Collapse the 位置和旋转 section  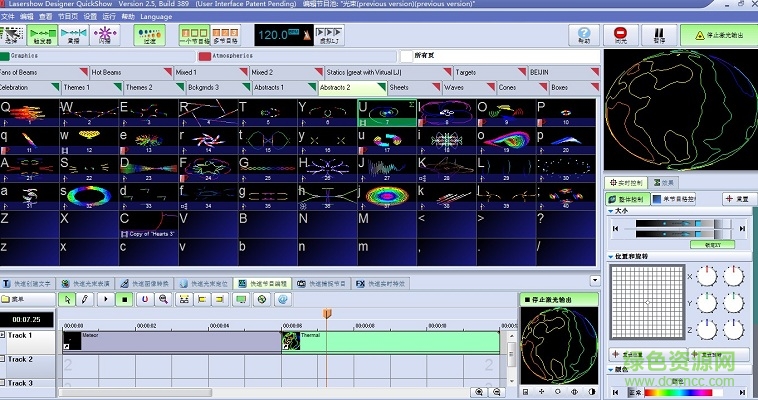[611, 257]
